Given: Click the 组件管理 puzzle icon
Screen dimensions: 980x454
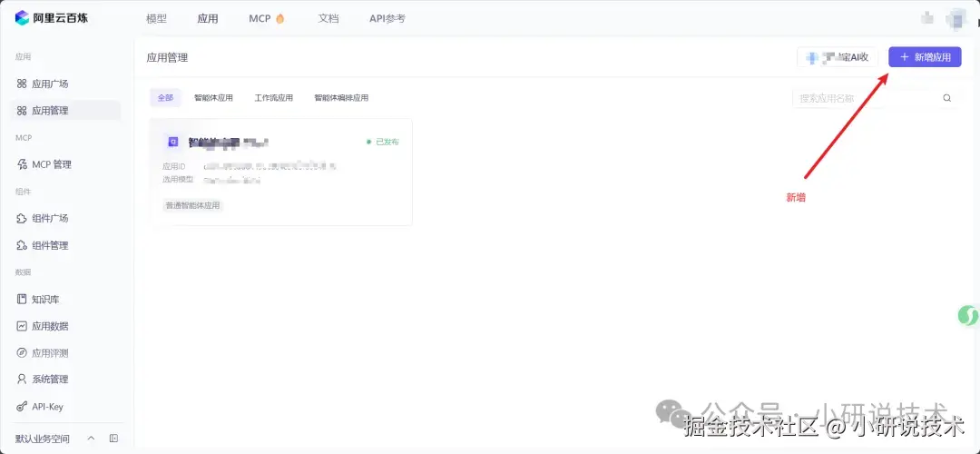Looking at the screenshot, I should (21, 245).
